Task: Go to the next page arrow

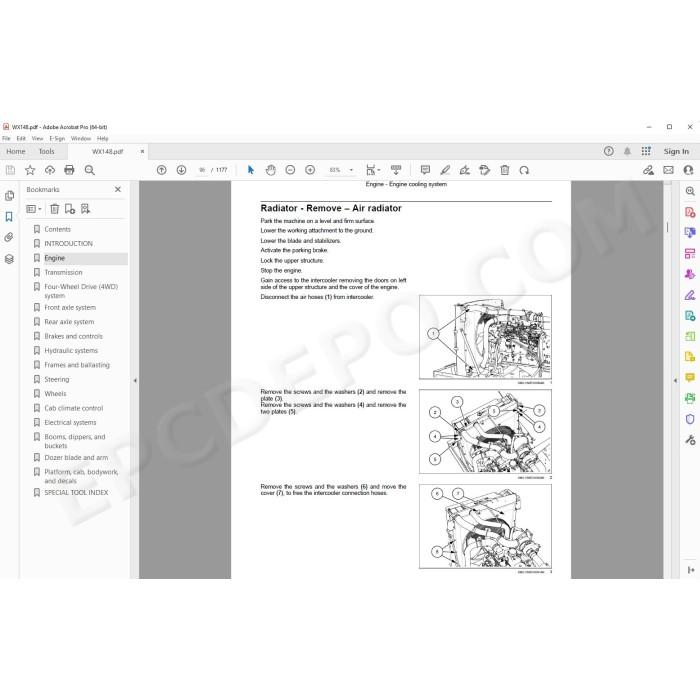Action: coord(181,170)
